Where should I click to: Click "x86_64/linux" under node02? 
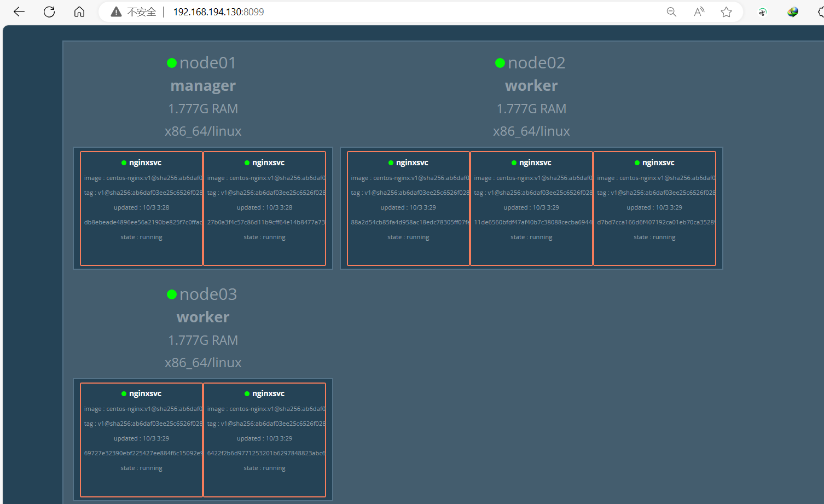tap(531, 131)
